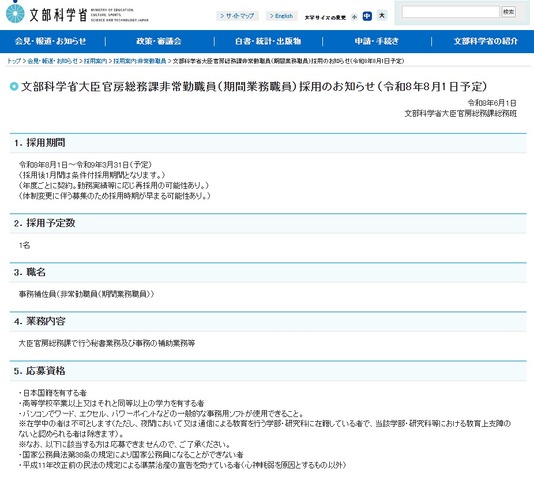Screen dimensions: 534x480
Task: Click the line ・日本国籍を有する者
Action: (x=53, y=393)
